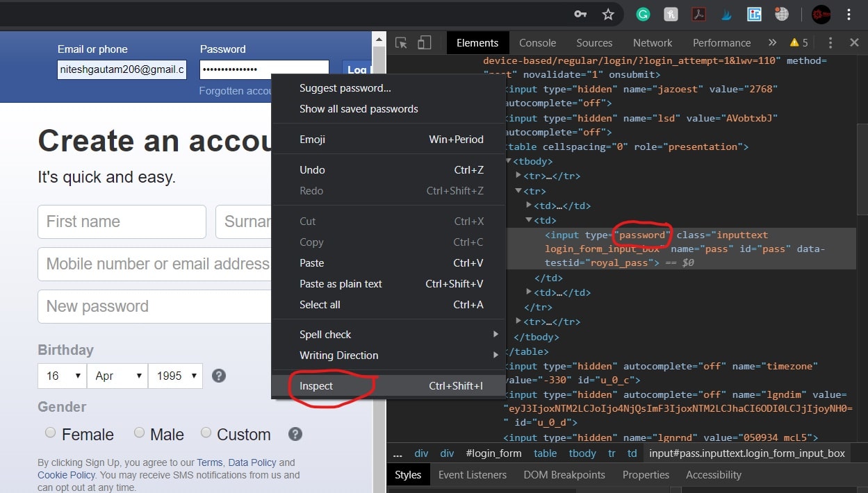
Task: Activate the DevTools element picker icon
Action: tap(401, 43)
